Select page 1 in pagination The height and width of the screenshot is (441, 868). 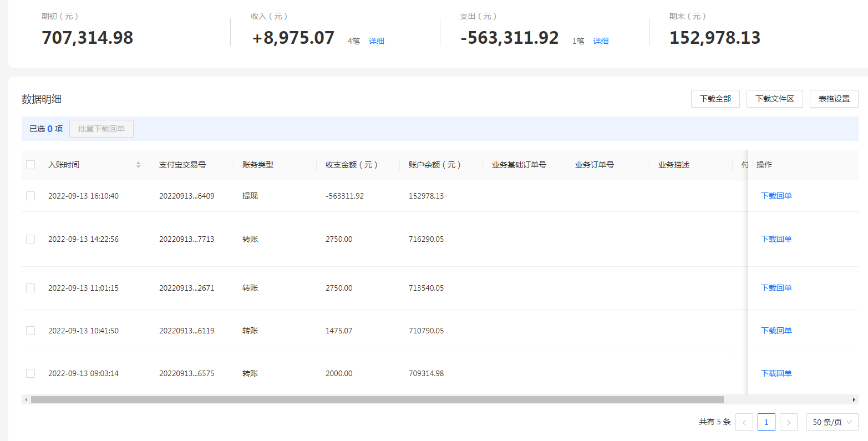[x=767, y=422]
